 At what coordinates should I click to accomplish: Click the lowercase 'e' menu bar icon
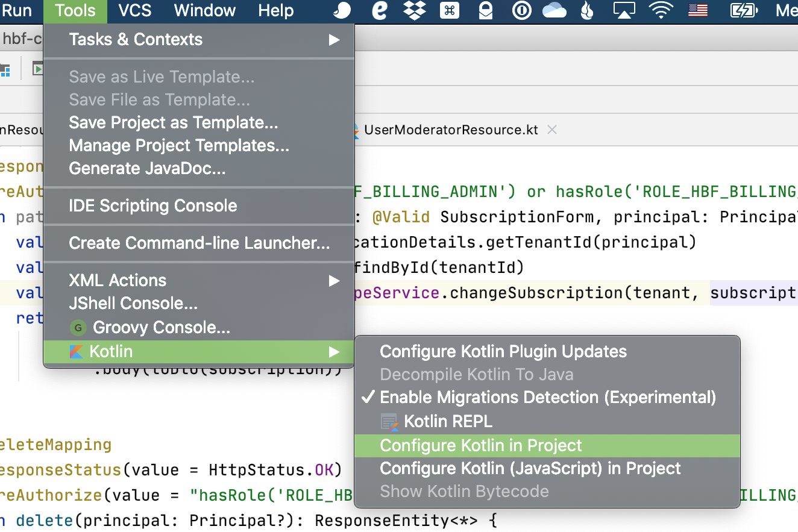point(379,10)
